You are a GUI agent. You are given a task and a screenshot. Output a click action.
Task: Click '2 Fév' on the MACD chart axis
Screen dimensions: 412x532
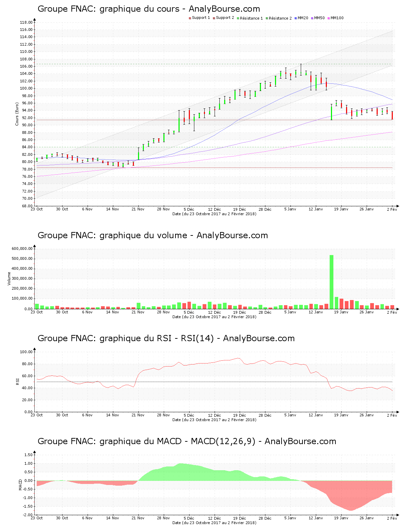point(392,518)
